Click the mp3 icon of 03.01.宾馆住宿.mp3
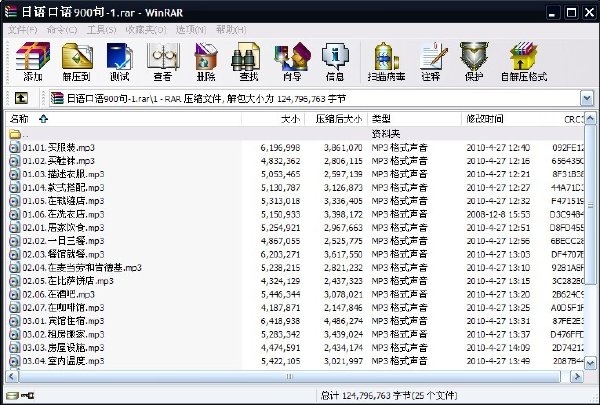 tap(15, 321)
